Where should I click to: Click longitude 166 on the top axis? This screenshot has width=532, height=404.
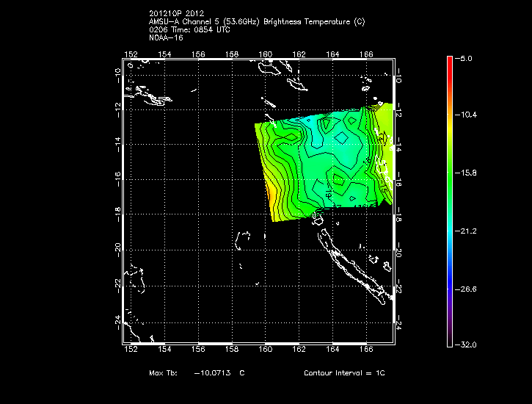coord(366,54)
